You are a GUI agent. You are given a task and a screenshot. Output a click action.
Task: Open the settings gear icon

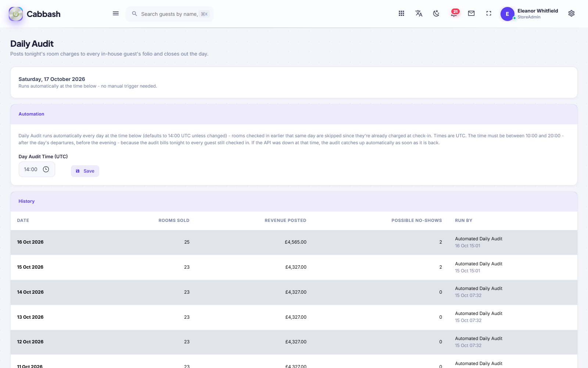click(571, 13)
